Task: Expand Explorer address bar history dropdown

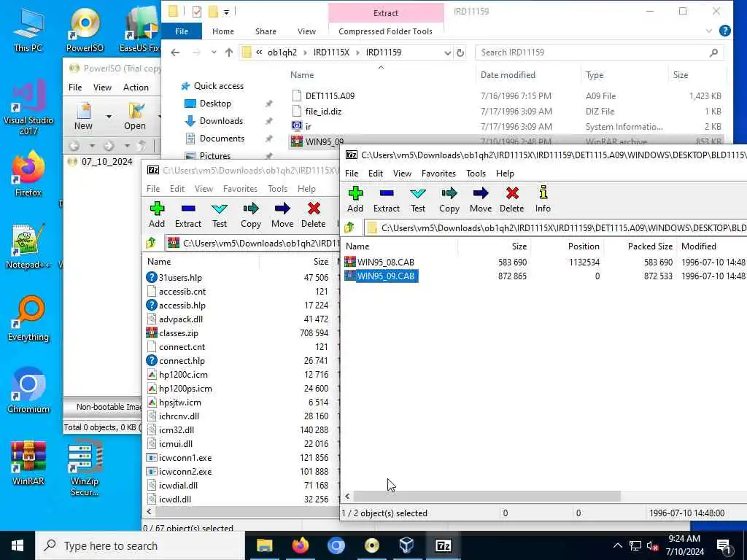Action: pyautogui.click(x=448, y=52)
